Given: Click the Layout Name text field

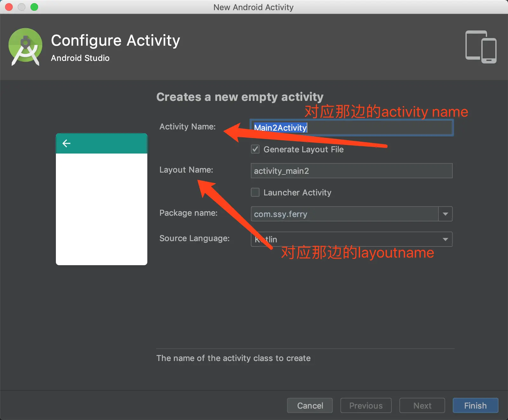Looking at the screenshot, I should click(351, 171).
